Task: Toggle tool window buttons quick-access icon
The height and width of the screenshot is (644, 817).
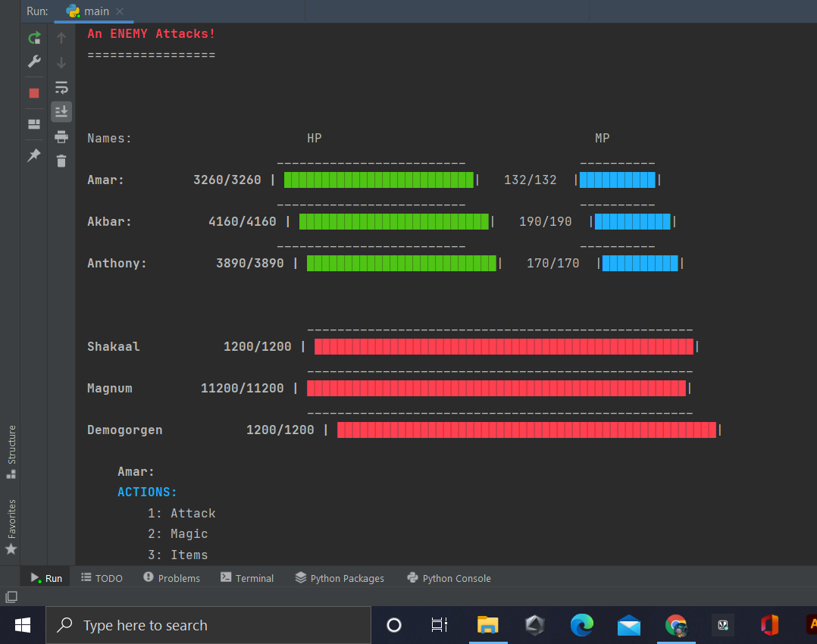Action: point(11,596)
